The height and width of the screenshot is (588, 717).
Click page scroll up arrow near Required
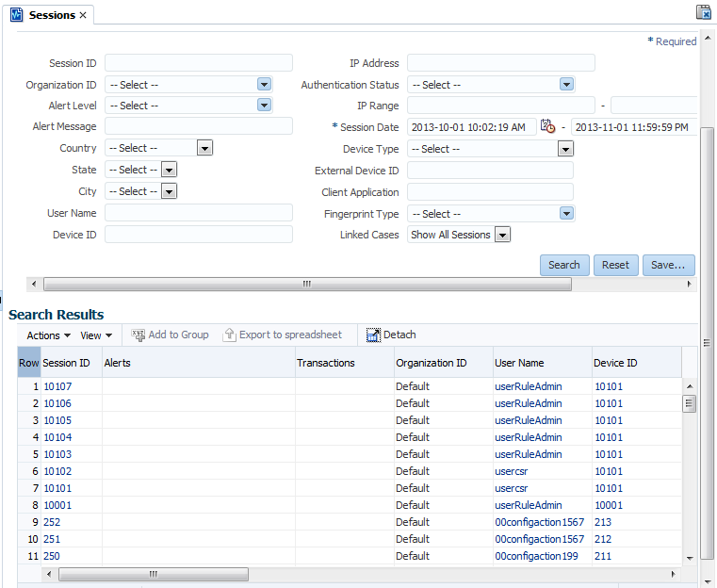point(708,38)
